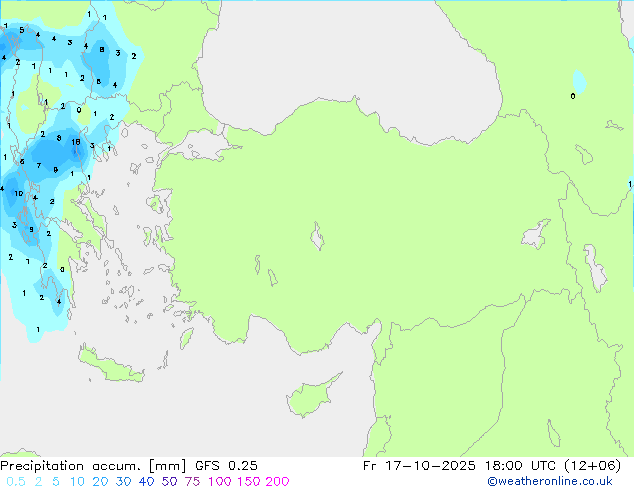
Task: Click the '7' precipitation value on map
Action: [39, 165]
